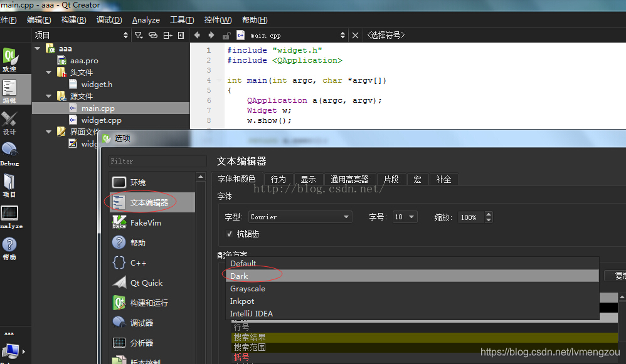Close the project sidebar panel icon
The image size is (626, 364).
(x=181, y=36)
